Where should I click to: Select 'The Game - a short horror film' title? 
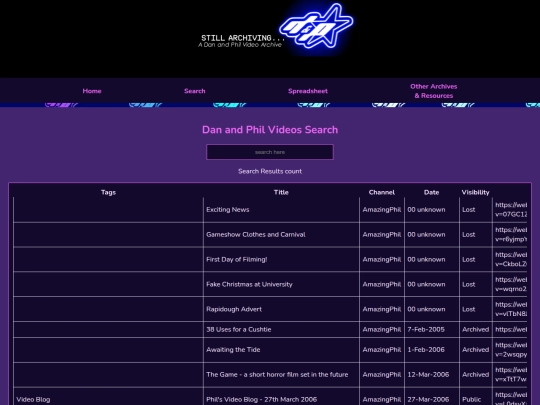tap(277, 374)
